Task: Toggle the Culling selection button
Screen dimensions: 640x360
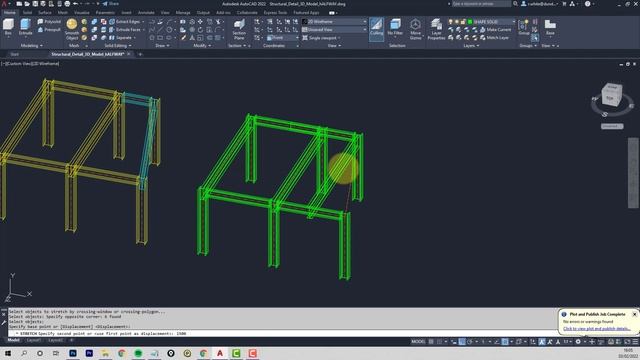Action: point(376,29)
